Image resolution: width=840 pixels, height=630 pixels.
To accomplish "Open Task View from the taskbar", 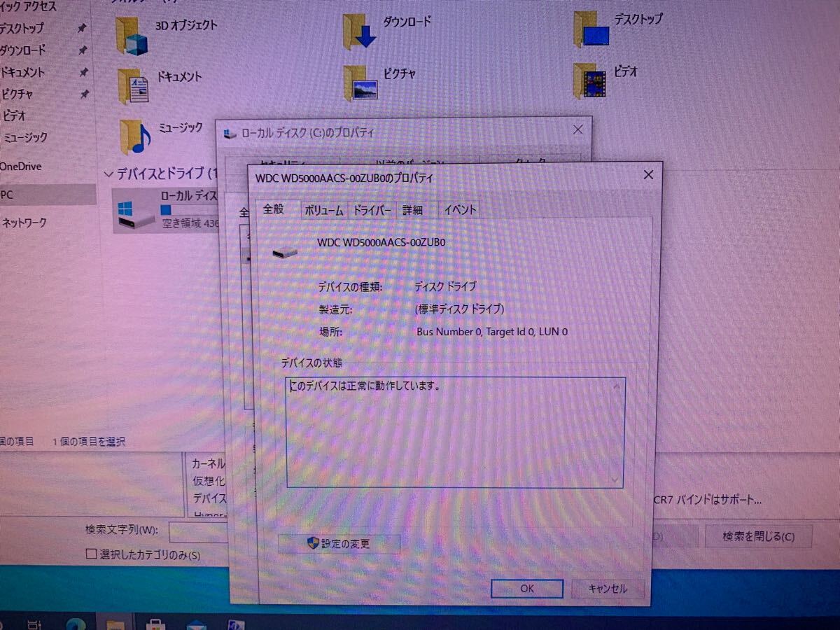I will pyautogui.click(x=35, y=624).
